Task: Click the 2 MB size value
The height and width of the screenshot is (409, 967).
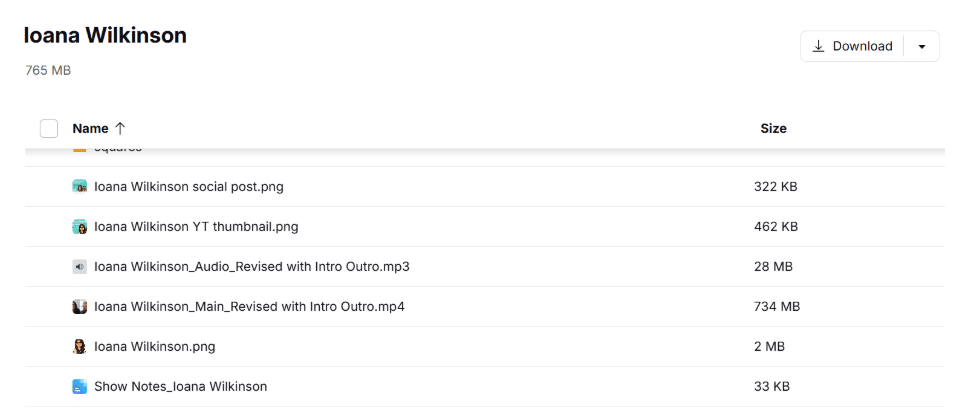Action: point(769,347)
